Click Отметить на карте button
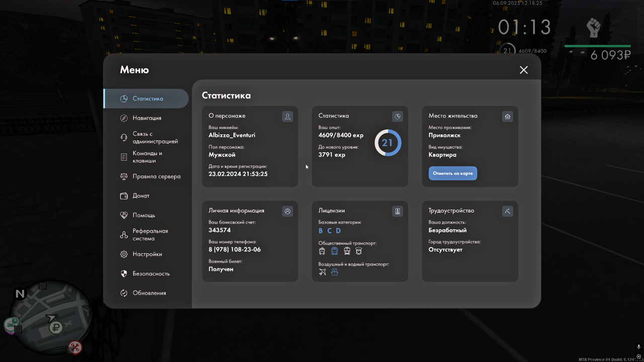The width and height of the screenshot is (644, 362). pyautogui.click(x=453, y=173)
